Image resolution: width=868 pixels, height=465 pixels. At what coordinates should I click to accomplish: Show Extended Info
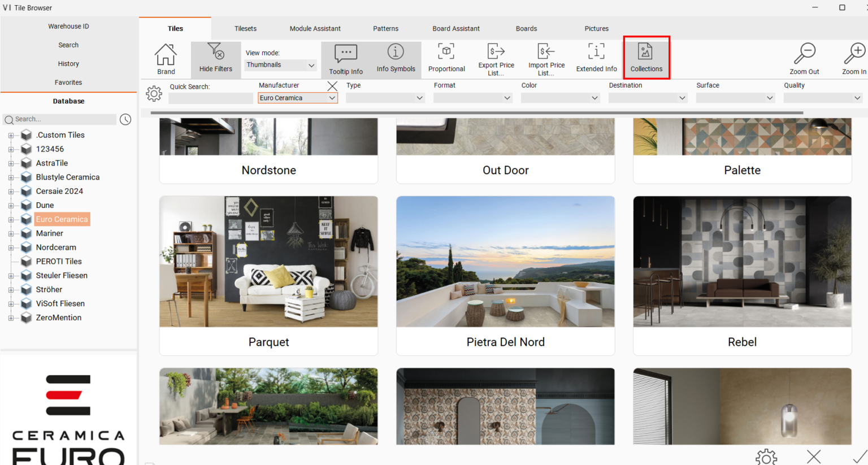pos(596,59)
